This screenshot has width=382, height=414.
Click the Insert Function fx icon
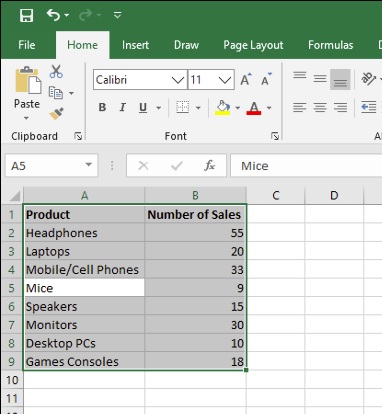209,165
